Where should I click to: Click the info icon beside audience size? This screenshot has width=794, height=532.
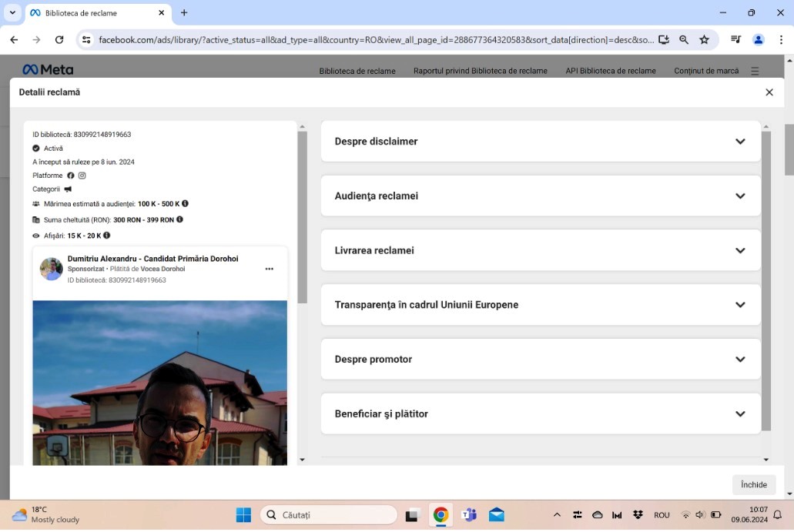[185, 204]
